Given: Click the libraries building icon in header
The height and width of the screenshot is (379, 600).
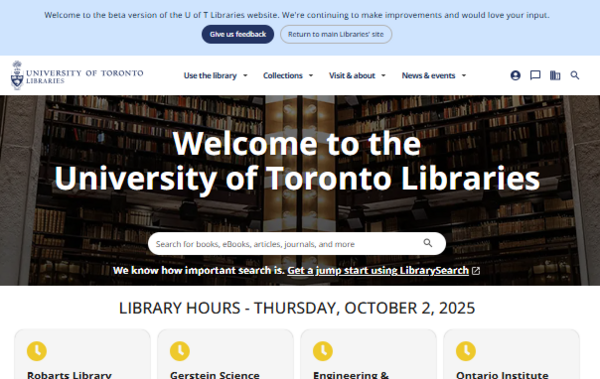Looking at the screenshot, I should click(555, 75).
